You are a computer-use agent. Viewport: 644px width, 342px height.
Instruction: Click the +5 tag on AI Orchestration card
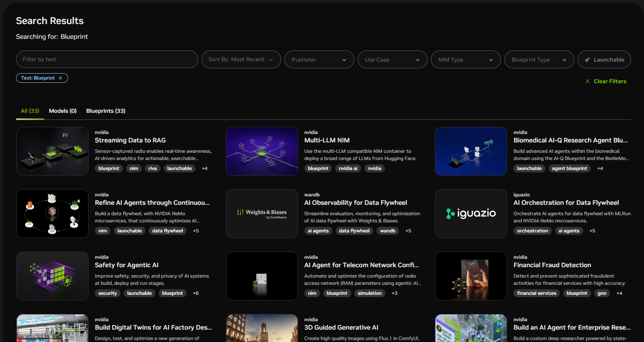point(592,231)
